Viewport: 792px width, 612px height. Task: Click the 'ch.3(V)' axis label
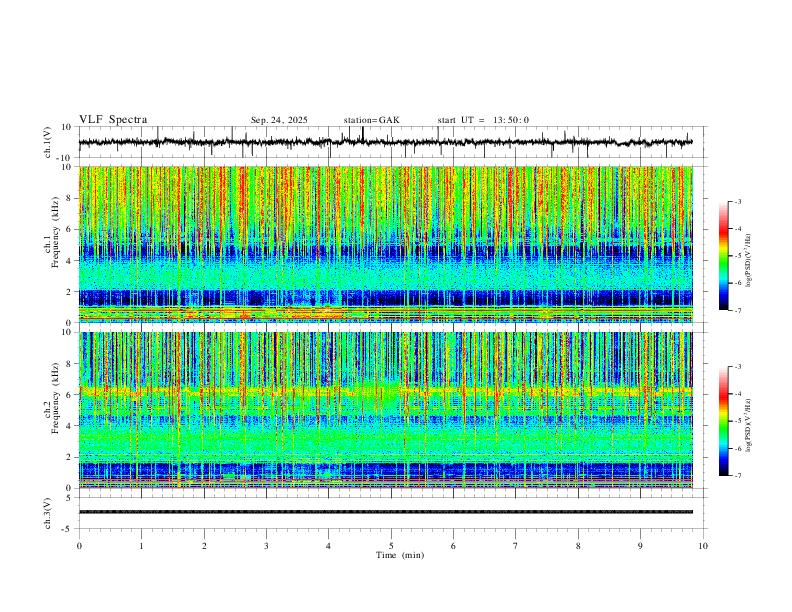pos(47,514)
